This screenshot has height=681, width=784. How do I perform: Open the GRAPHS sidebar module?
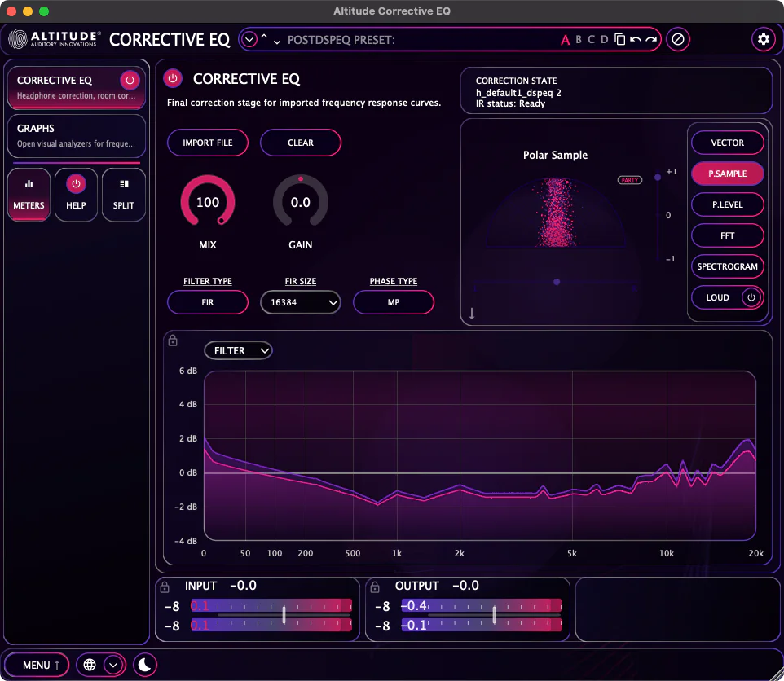tap(77, 136)
